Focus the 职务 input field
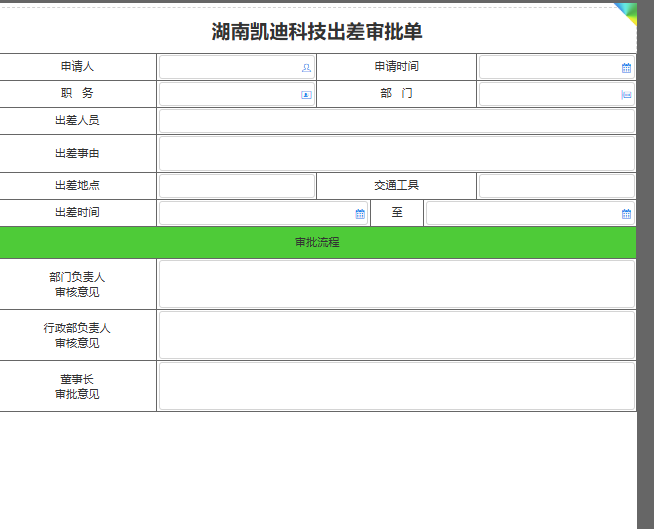 click(236, 94)
